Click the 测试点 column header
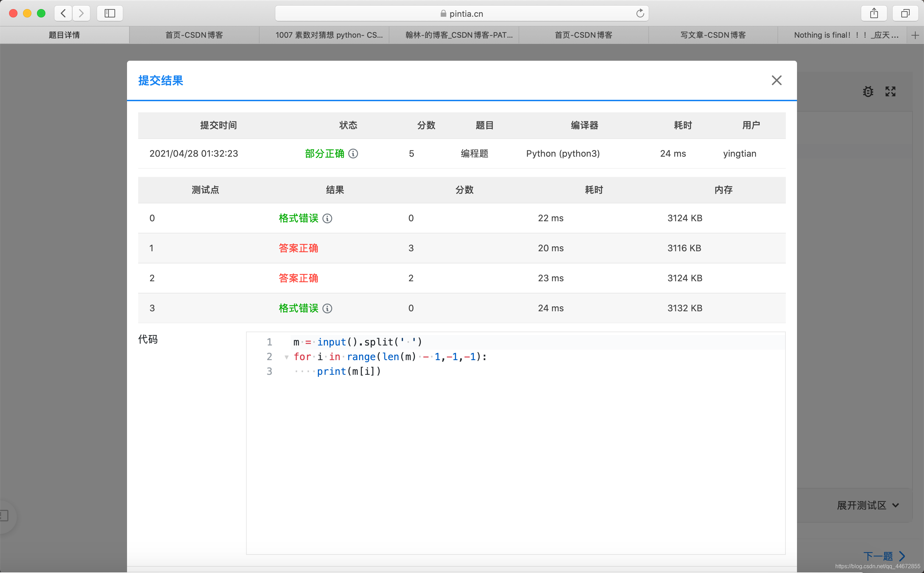Image resolution: width=924 pixels, height=573 pixels. pyautogui.click(x=205, y=190)
